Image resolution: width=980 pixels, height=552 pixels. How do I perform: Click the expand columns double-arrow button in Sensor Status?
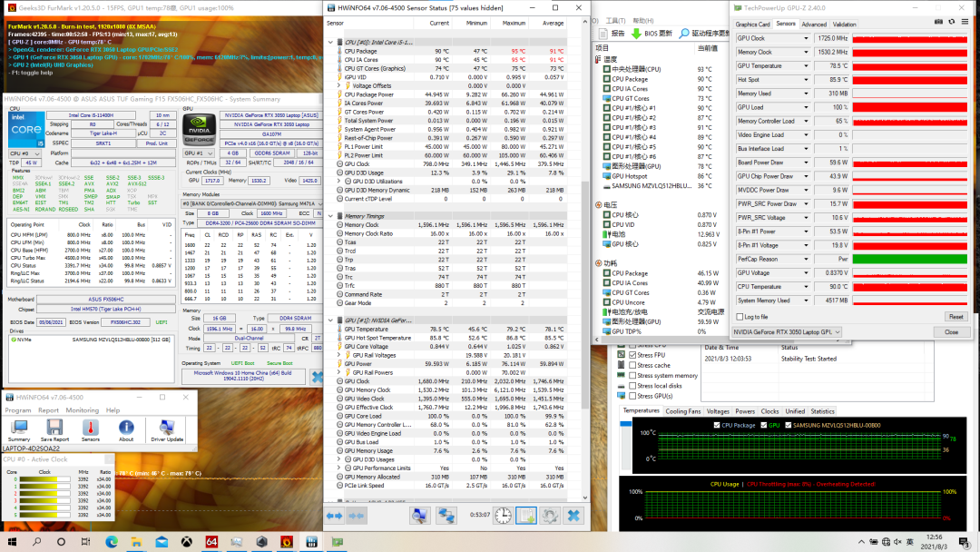(334, 516)
